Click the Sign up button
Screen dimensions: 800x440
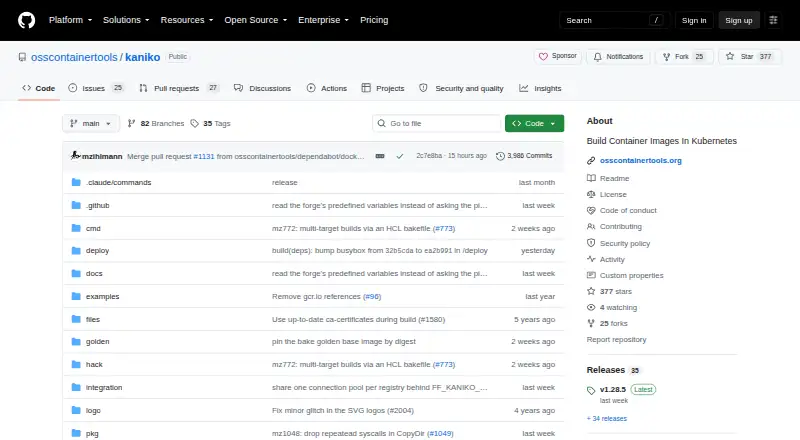[x=739, y=20]
